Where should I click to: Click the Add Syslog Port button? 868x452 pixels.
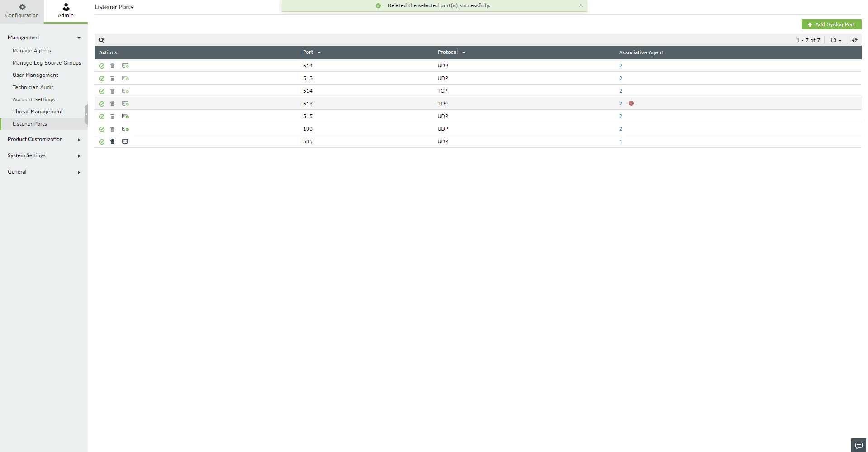click(831, 24)
